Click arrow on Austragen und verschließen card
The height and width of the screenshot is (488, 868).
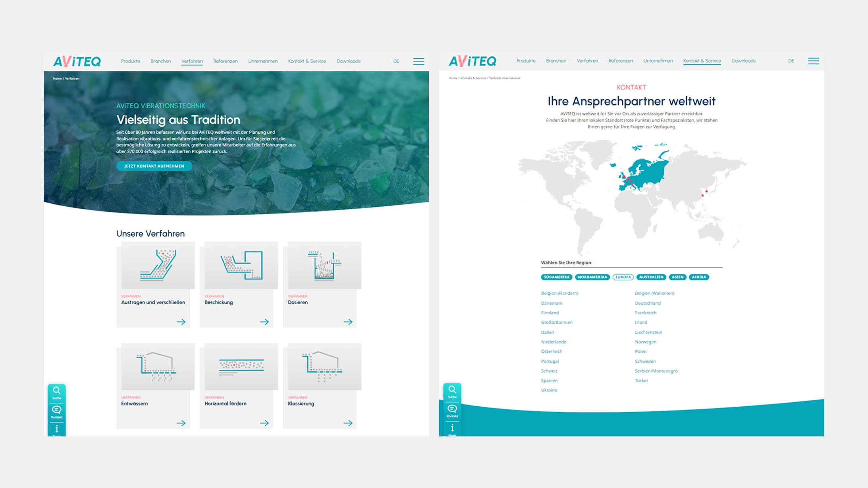(x=181, y=322)
